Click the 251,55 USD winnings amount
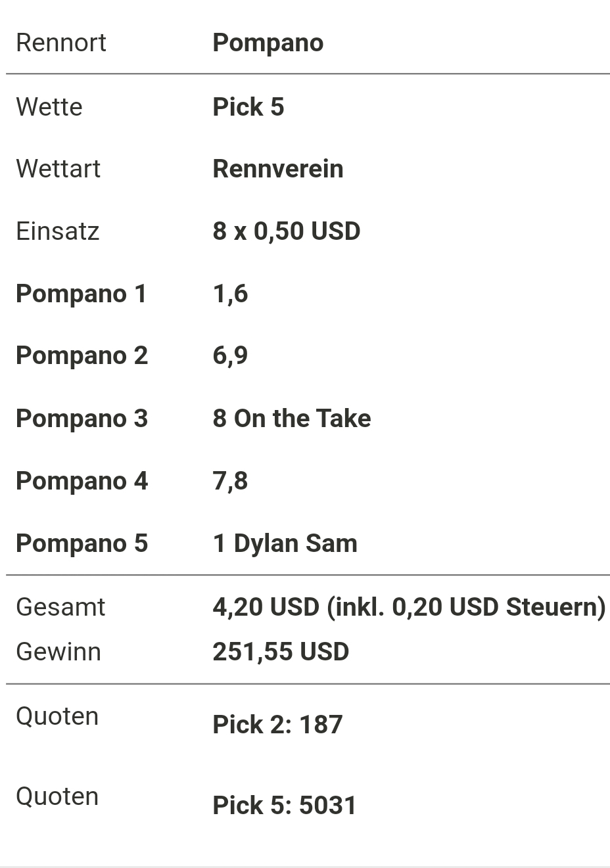The width and height of the screenshot is (610, 868). click(x=281, y=652)
